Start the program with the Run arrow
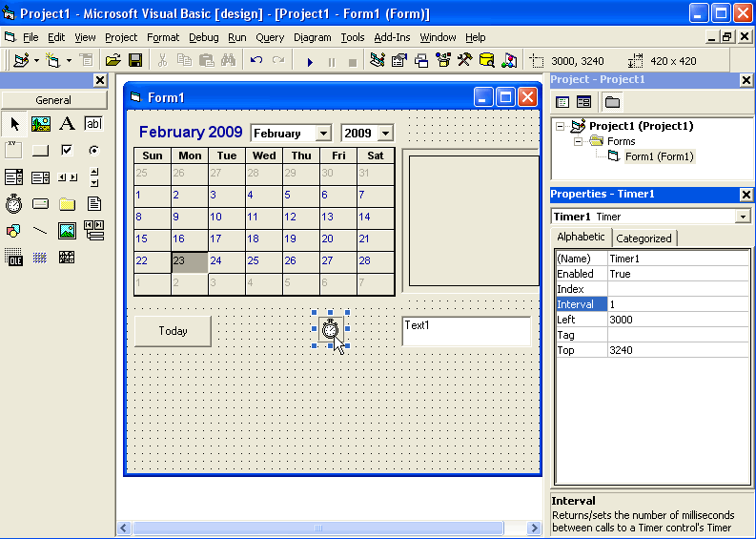This screenshot has width=756, height=539. (310, 62)
